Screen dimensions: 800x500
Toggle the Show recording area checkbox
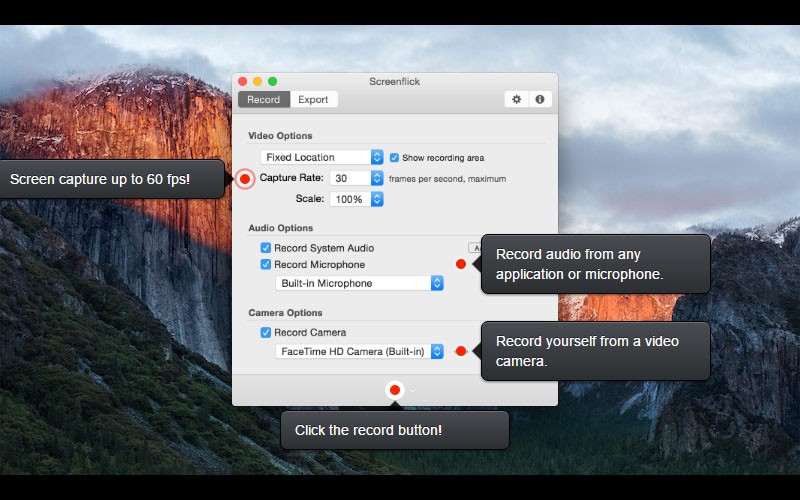click(394, 158)
